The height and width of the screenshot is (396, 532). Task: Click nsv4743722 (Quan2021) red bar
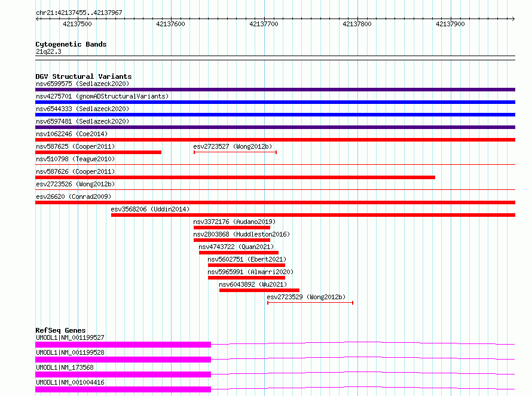click(239, 253)
